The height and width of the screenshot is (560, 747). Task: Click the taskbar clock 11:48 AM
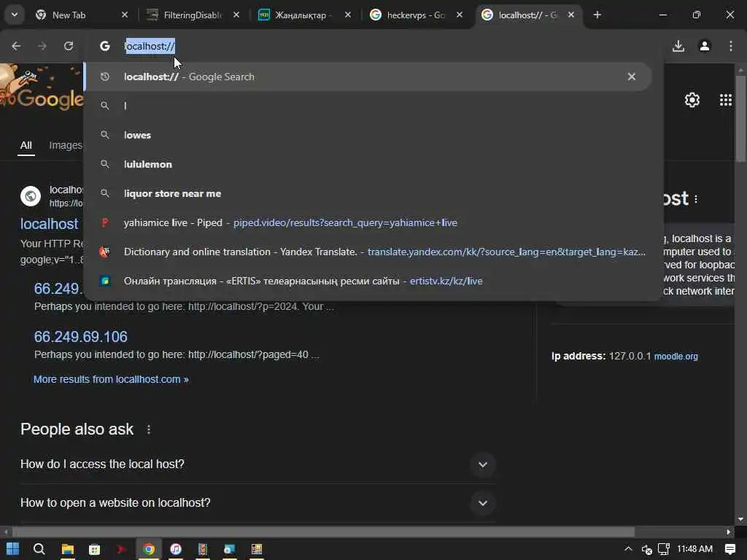[694, 549]
